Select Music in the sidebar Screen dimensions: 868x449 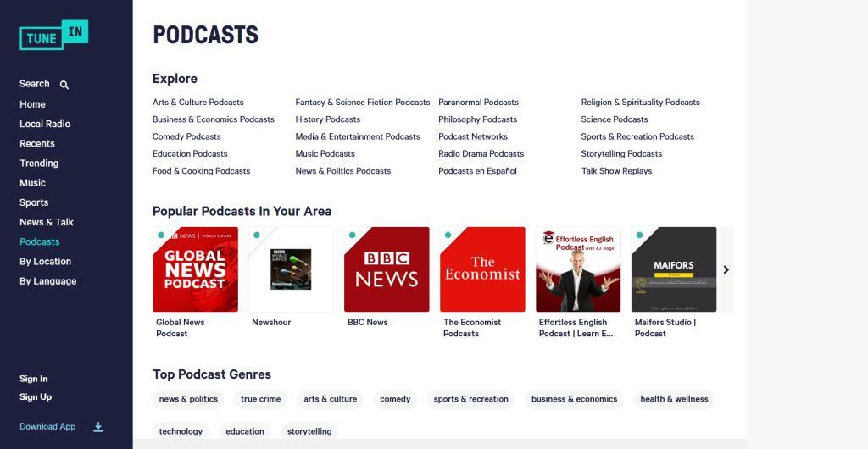(x=32, y=182)
